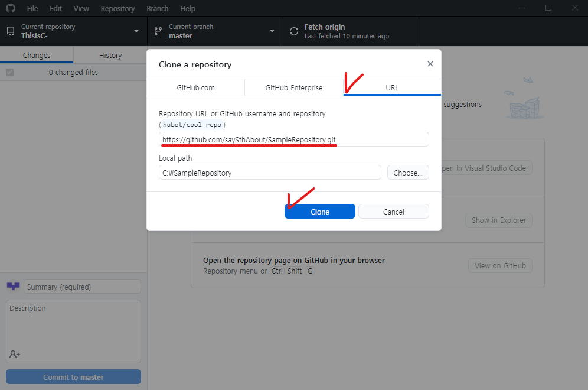Viewport: 588px width, 390px height.
Task: Click the hubot/cool-repo example text
Action: [x=192, y=125]
